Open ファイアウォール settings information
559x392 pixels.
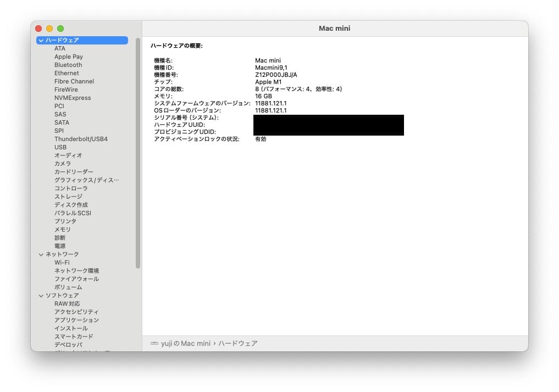click(x=76, y=278)
